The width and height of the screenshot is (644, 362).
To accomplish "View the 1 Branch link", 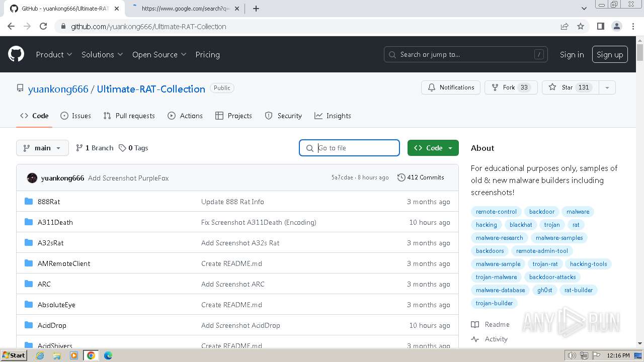I will pos(95,148).
